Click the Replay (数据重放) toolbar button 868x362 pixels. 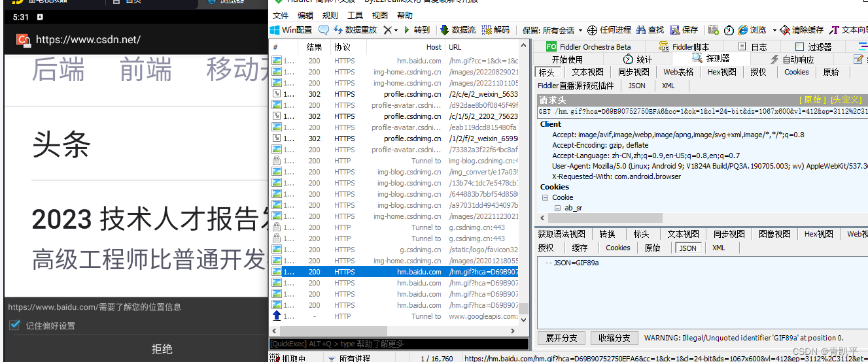pyautogui.click(x=355, y=30)
